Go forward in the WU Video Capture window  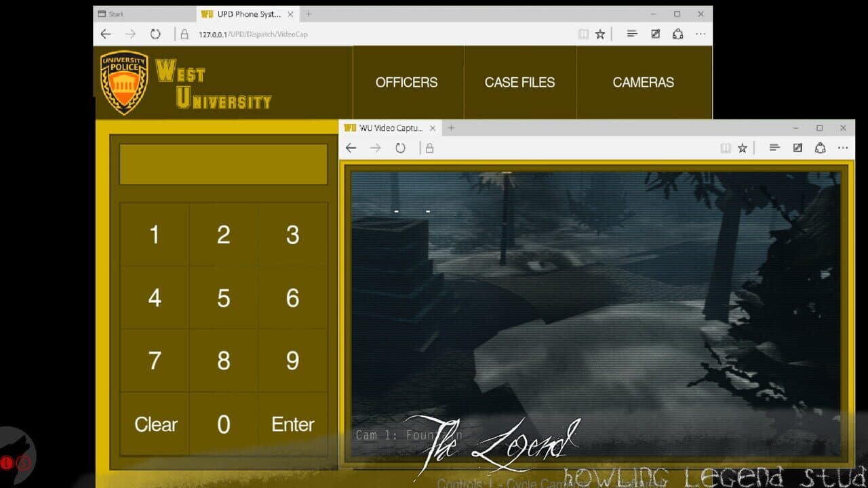click(375, 148)
